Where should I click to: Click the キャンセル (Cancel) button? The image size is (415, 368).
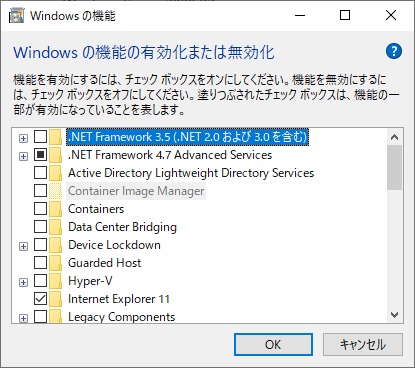coord(363,344)
